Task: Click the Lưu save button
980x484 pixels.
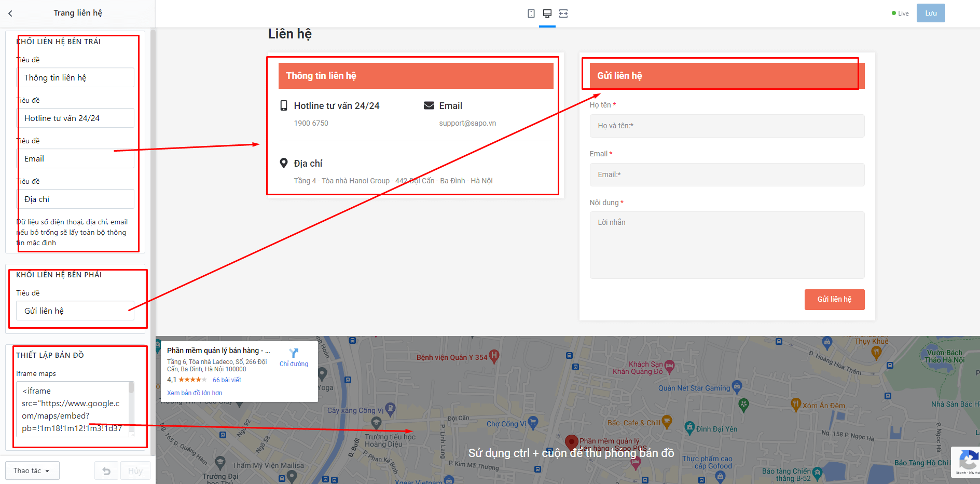Action: [x=931, y=14]
